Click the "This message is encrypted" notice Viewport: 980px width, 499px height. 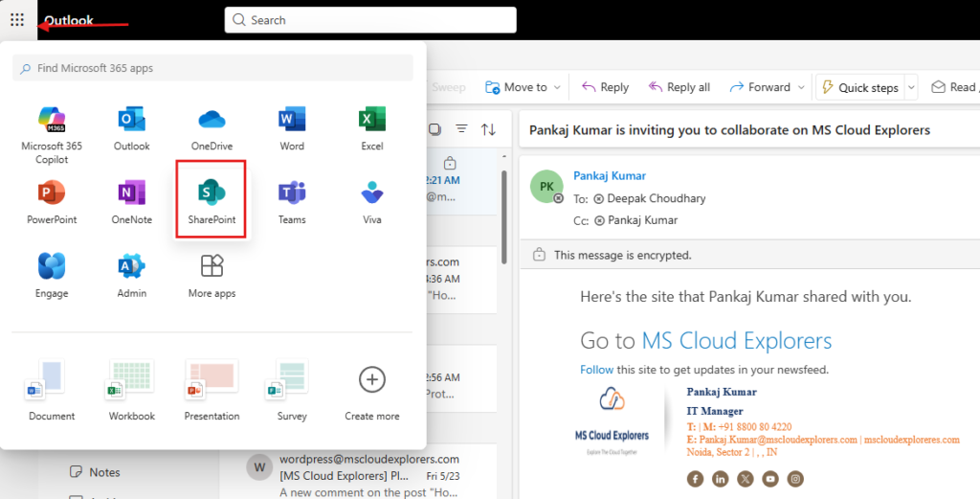click(x=622, y=255)
